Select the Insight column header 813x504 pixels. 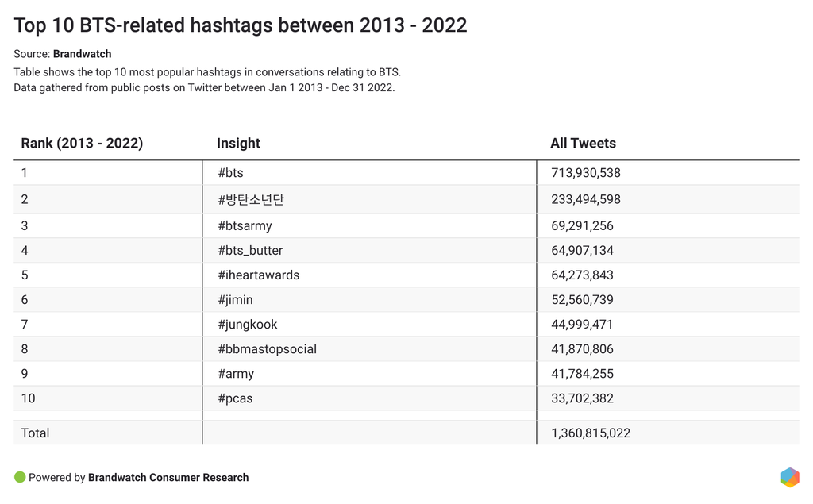238,144
